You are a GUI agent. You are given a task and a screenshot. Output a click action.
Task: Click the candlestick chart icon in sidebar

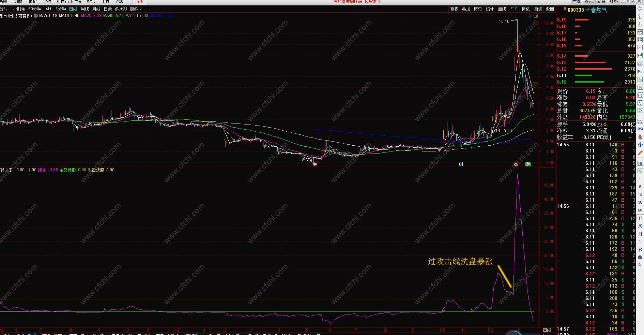click(640, 56)
